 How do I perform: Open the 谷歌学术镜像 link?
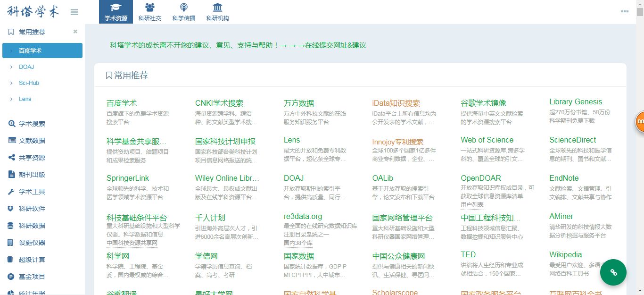coord(484,103)
